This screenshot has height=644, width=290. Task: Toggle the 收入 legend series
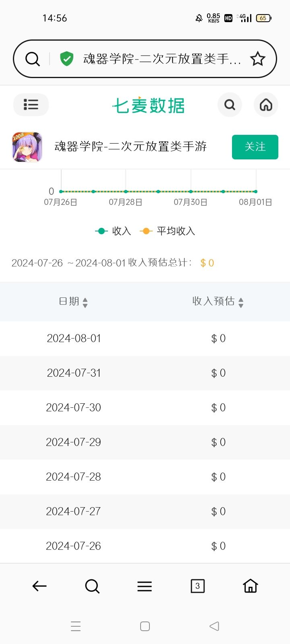click(x=113, y=231)
